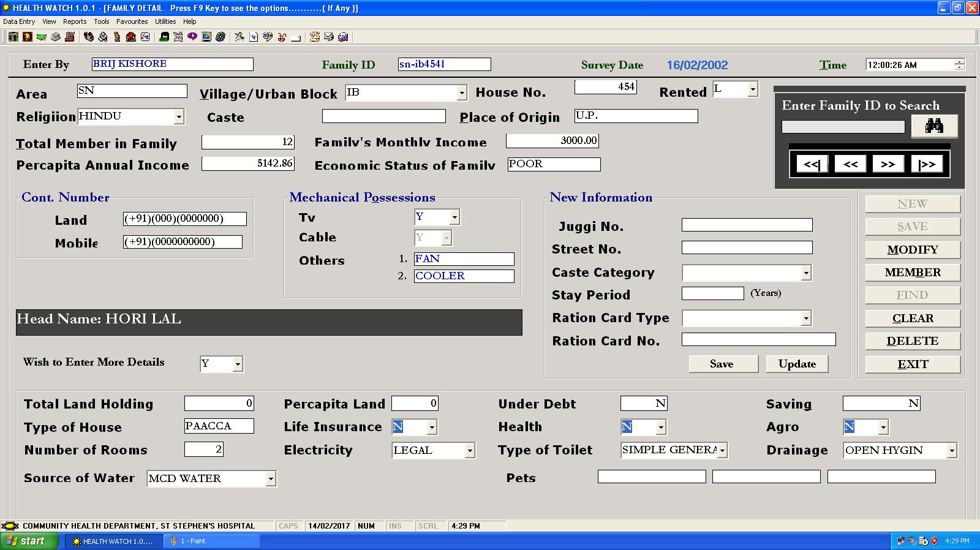Click the printer toolbar icon
Image resolution: width=980 pixels, height=550 pixels.
(103, 37)
